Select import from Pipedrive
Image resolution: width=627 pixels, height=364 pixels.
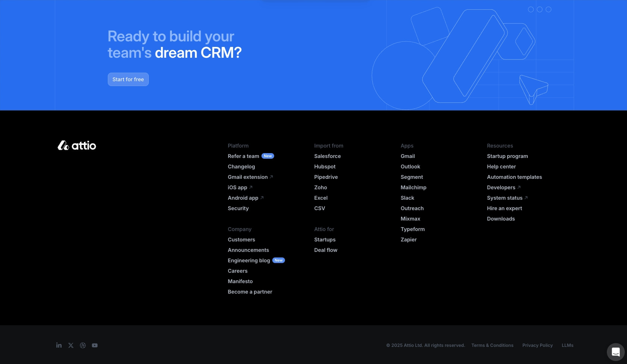pyautogui.click(x=326, y=177)
